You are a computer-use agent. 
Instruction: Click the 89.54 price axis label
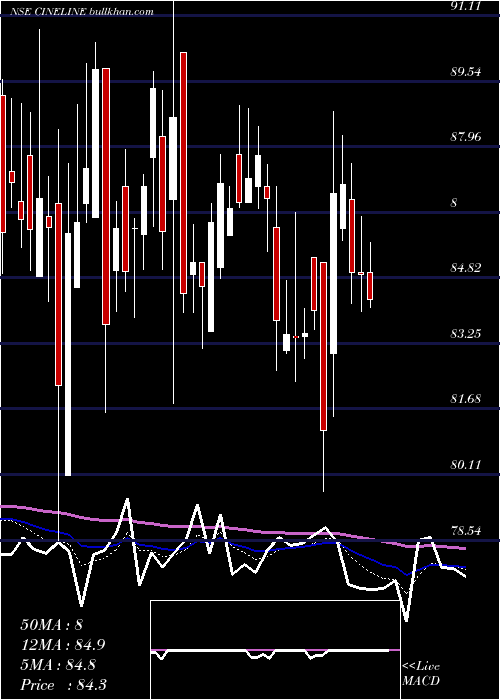[x=466, y=72]
